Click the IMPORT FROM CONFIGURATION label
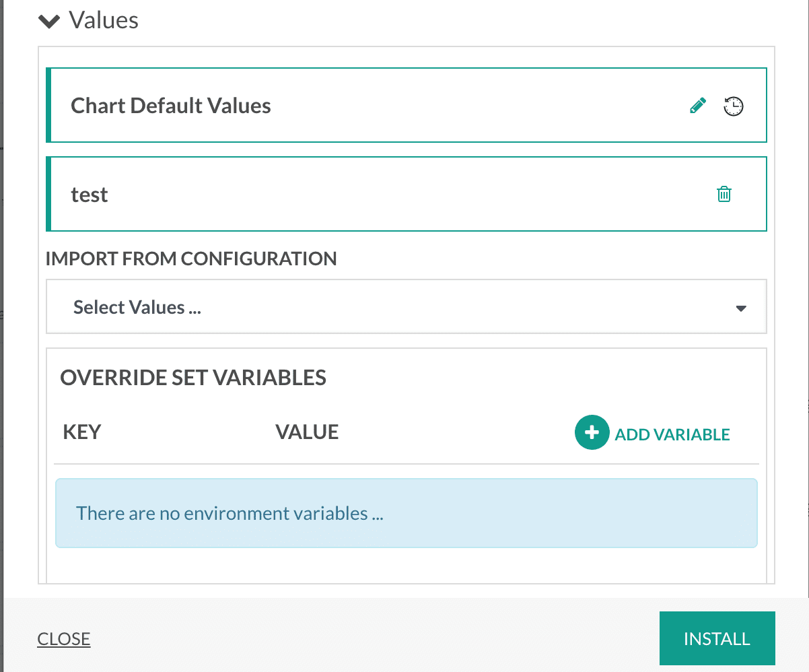Screen dimensions: 809x672 tap(191, 259)
